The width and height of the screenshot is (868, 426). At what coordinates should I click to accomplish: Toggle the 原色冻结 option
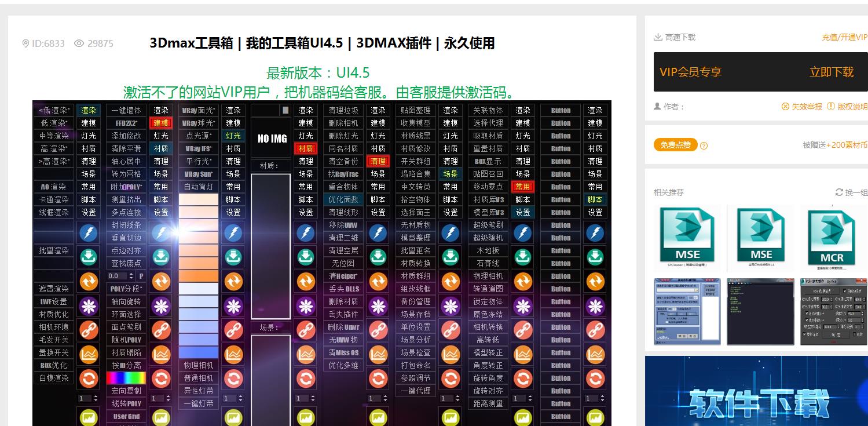coord(488,314)
